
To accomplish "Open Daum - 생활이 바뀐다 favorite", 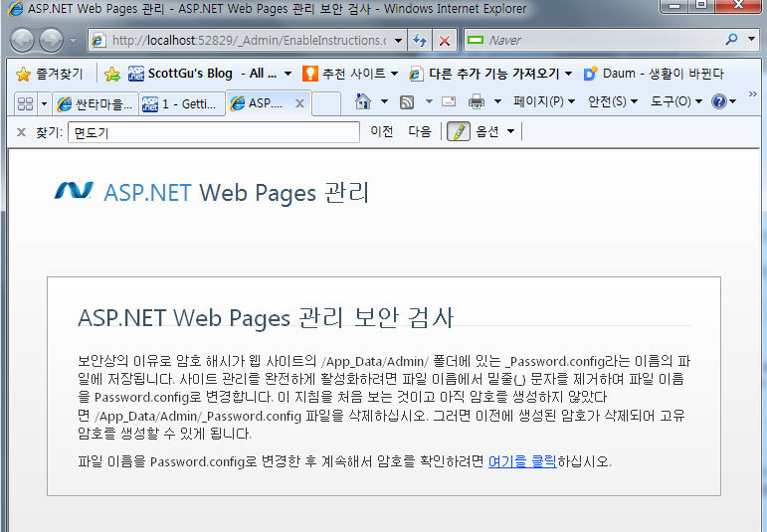I will 654,74.
